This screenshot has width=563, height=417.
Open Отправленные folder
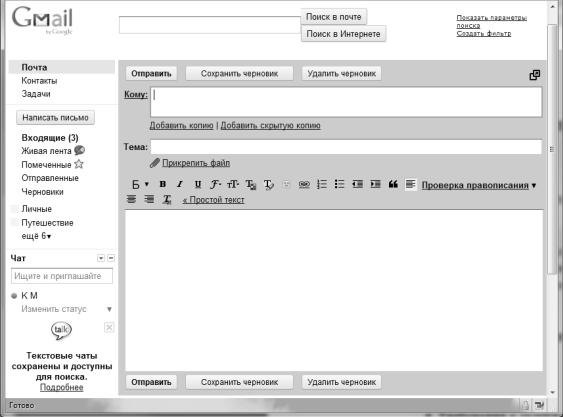click(50, 178)
